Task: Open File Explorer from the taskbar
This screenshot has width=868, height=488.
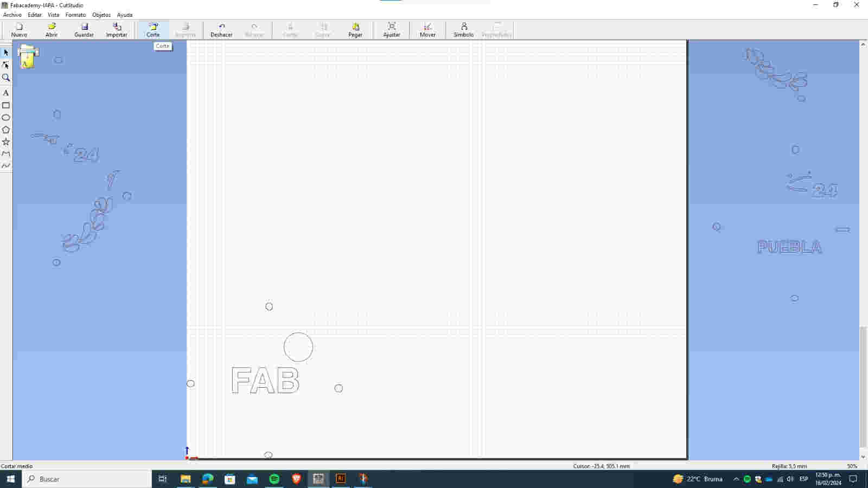Action: coord(186,479)
